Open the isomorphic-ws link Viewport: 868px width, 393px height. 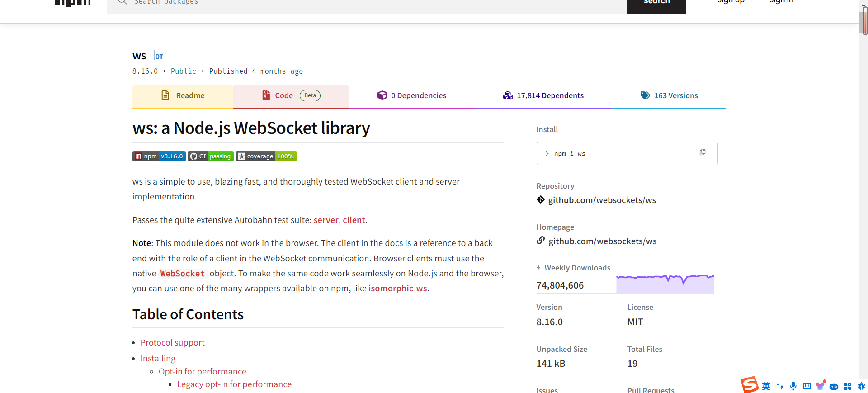point(397,289)
